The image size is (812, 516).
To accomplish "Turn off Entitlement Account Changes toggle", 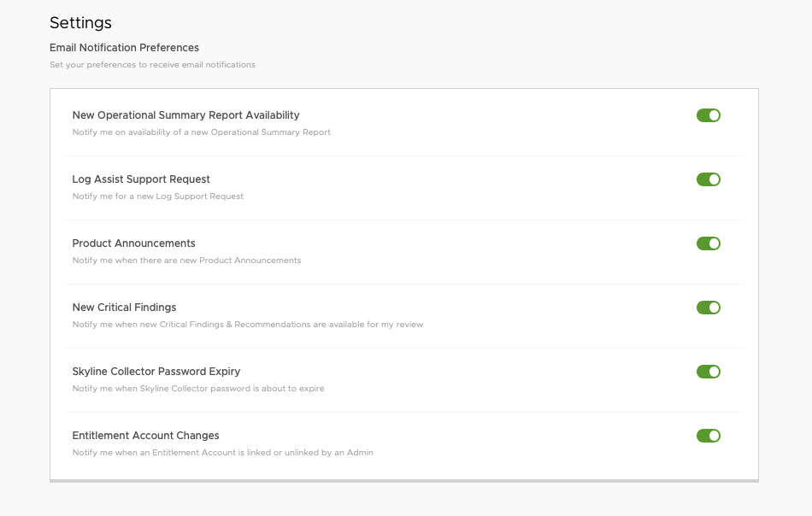I will [708, 436].
